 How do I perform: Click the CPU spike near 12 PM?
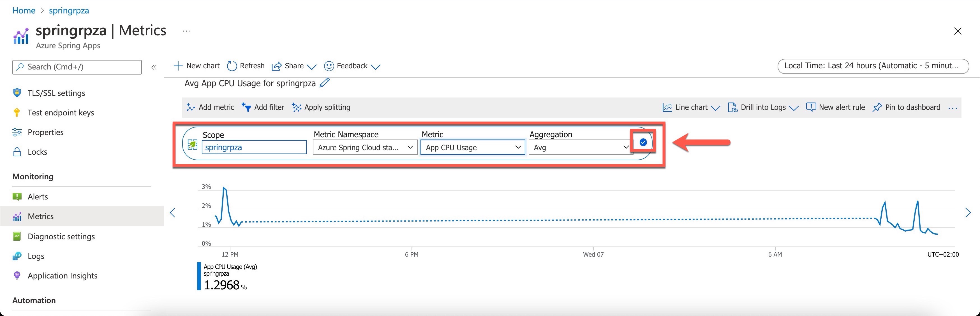coord(225,188)
